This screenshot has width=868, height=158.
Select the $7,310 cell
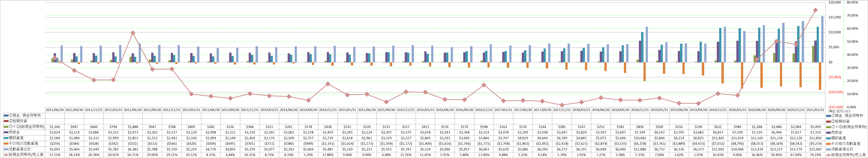click(815, 132)
